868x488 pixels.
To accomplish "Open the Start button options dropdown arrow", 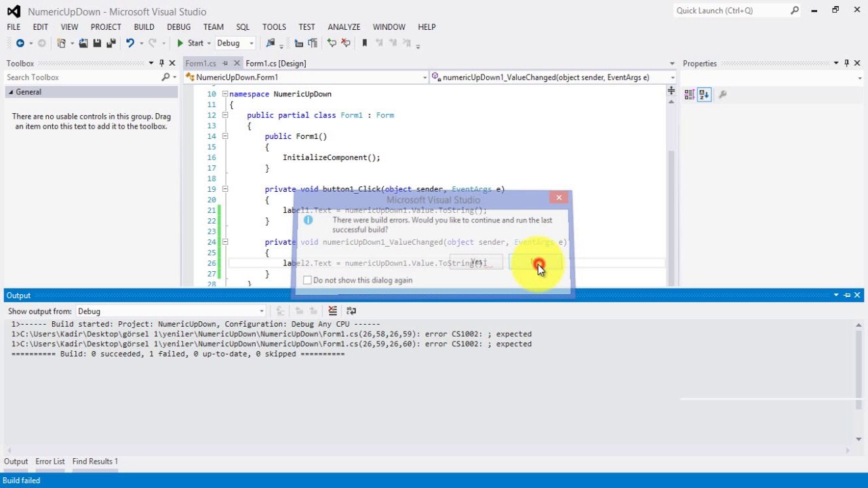I will point(209,43).
